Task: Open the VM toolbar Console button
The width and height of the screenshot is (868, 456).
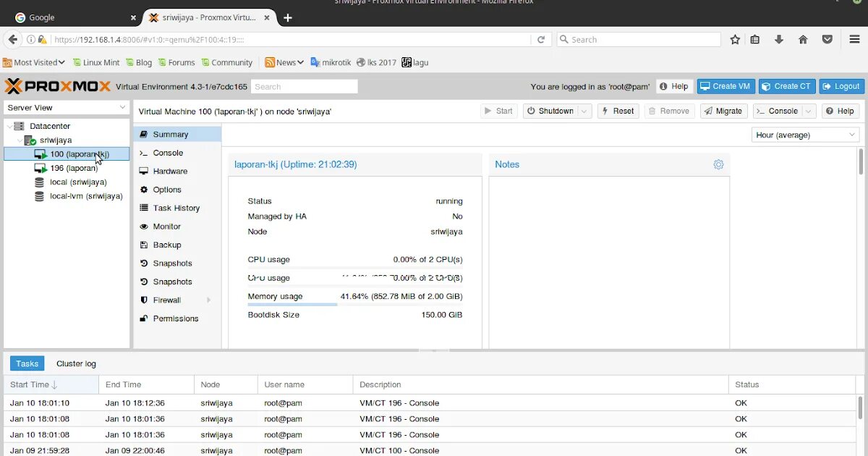Action: click(x=778, y=111)
